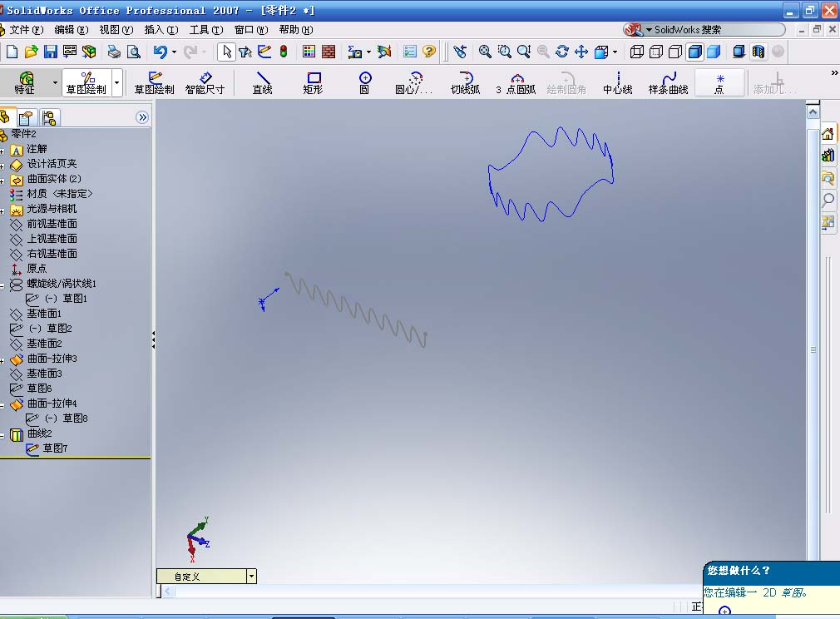Switch to the ConfigurationManager tab

[x=49, y=117]
